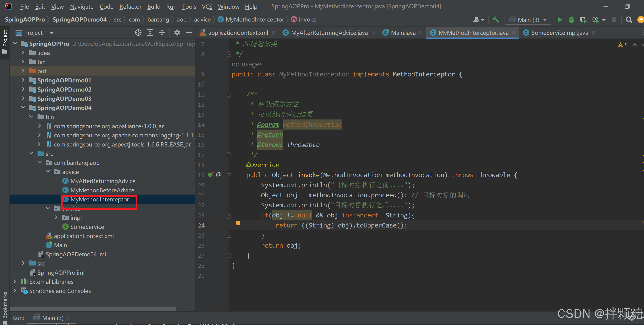Click Select Opened File target icon
The width and height of the screenshot is (644, 325).
click(138, 33)
